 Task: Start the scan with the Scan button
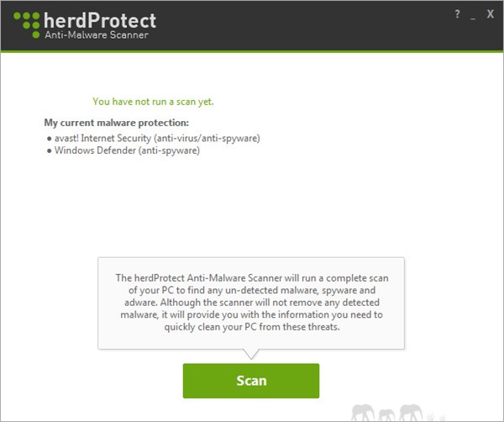coord(251,380)
